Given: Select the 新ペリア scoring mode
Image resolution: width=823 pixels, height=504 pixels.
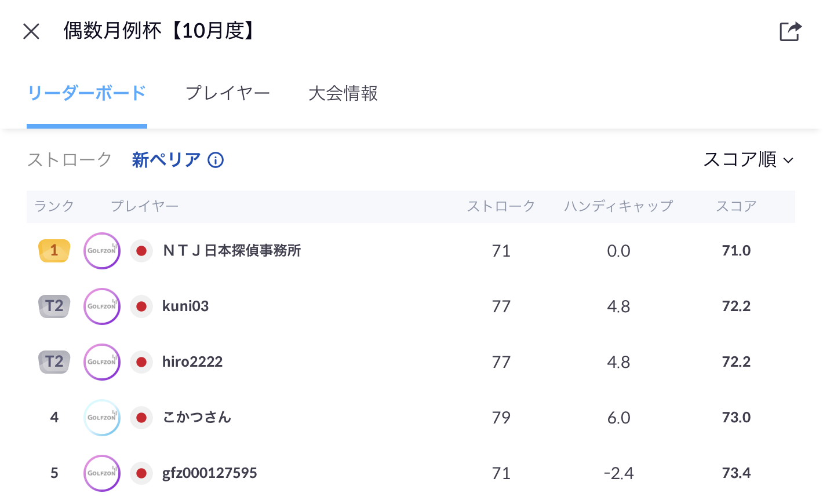Looking at the screenshot, I should tap(166, 160).
